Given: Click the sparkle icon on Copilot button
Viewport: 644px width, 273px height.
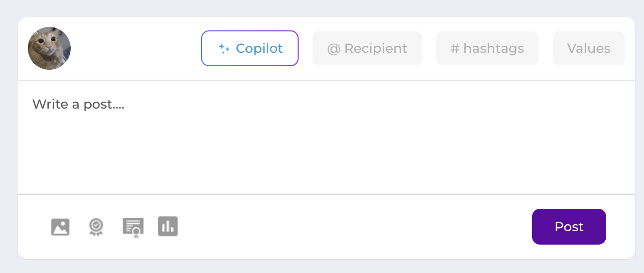Looking at the screenshot, I should 224,48.
